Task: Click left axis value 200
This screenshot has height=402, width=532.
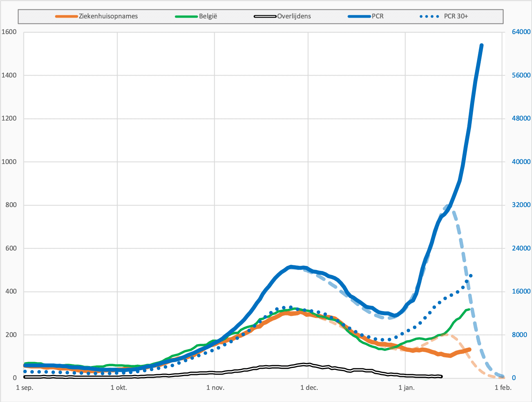Action: click(11, 335)
